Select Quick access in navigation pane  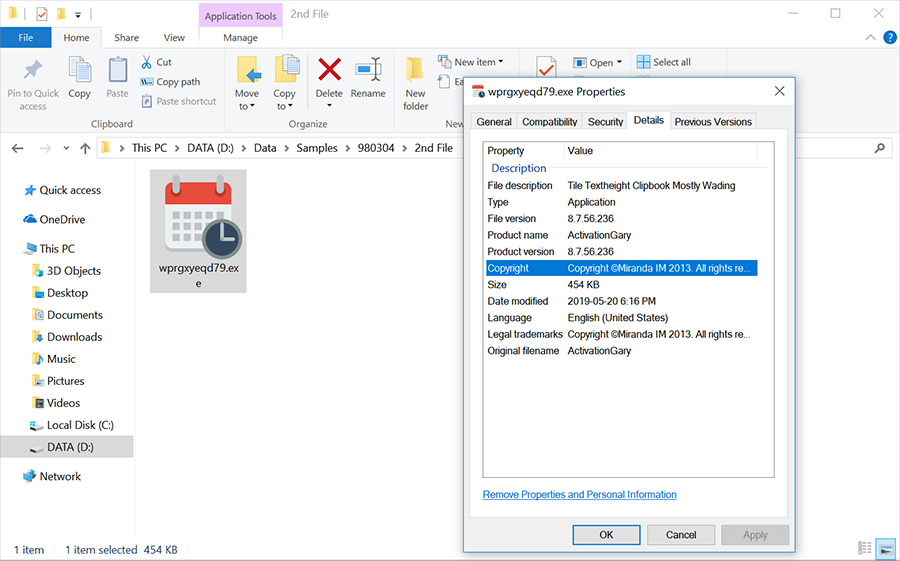coord(63,190)
